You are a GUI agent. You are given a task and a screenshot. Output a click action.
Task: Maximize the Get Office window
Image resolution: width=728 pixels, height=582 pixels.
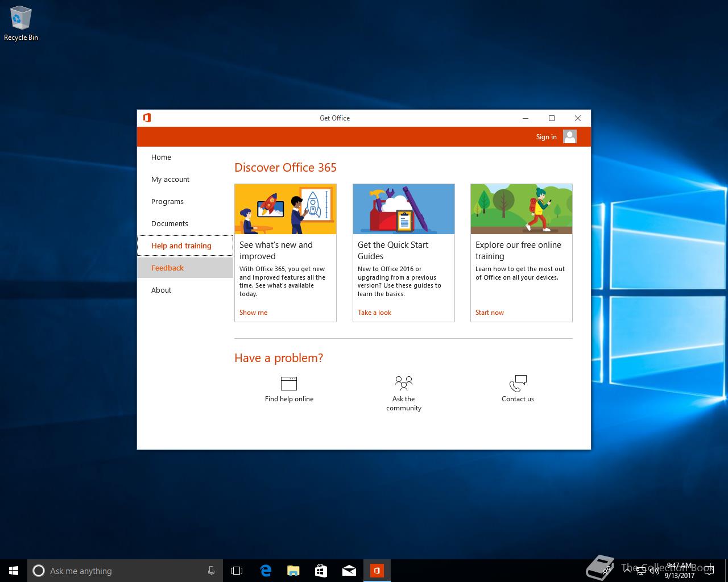tap(552, 118)
